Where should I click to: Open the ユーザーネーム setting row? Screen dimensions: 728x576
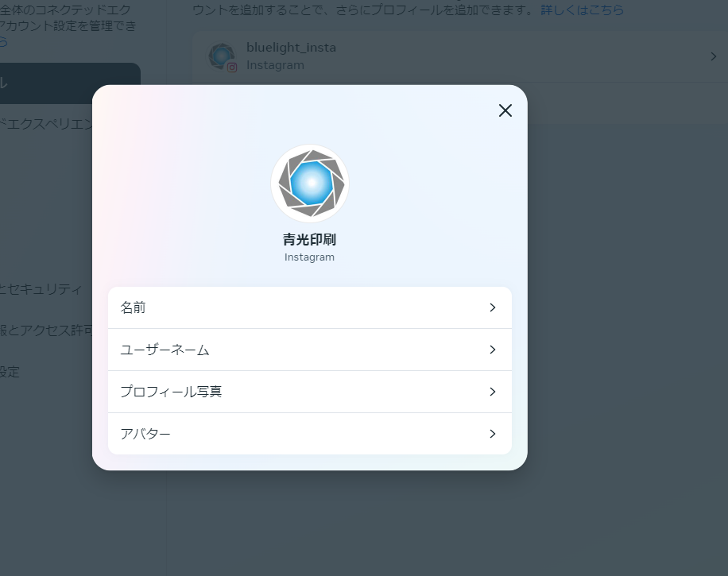click(x=309, y=350)
